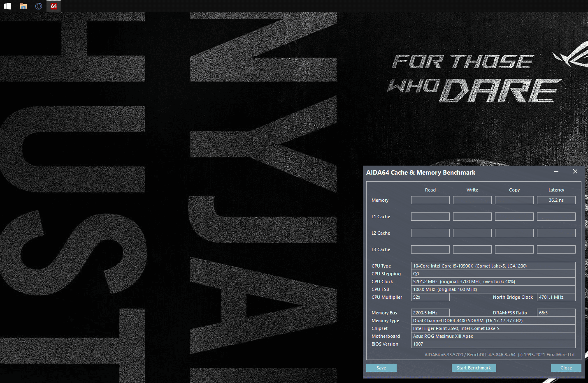Click the L3 Cache row label
588x383 pixels.
(x=381, y=249)
